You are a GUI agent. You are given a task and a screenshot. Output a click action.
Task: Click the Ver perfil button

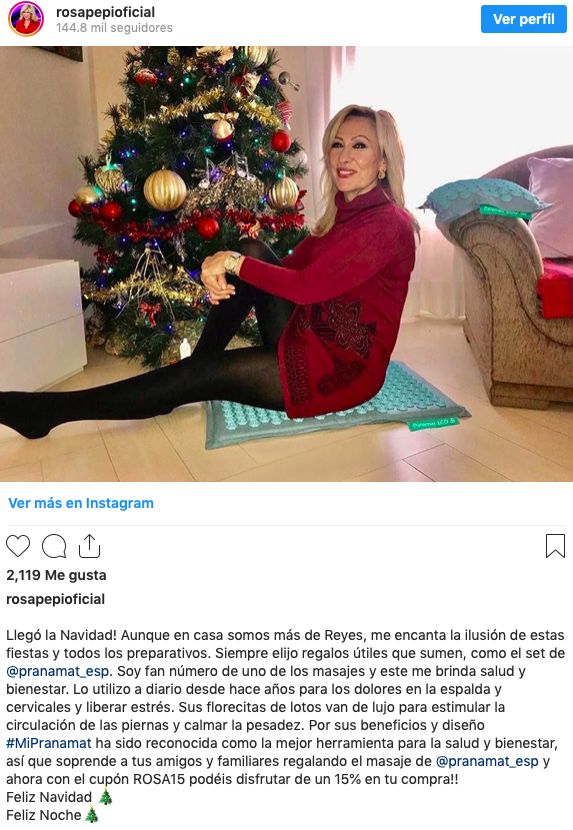[524, 19]
